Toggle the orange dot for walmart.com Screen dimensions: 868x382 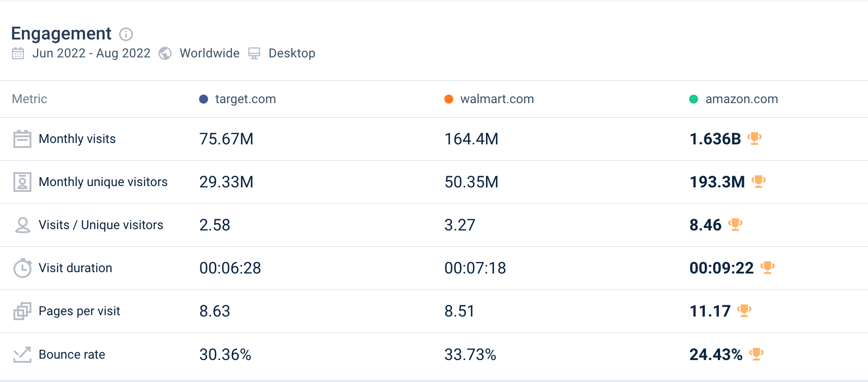[448, 99]
